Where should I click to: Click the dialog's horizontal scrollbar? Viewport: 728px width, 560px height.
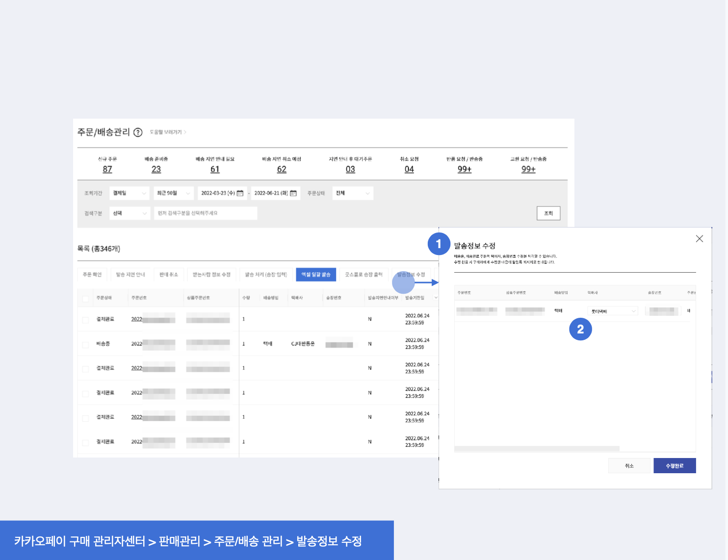(x=537, y=449)
